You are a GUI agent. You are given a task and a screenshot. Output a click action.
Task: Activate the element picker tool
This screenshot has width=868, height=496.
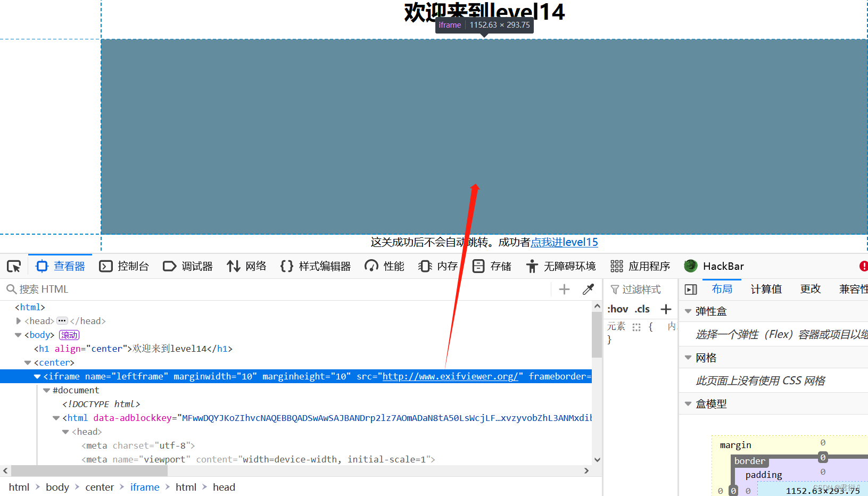pos(14,266)
